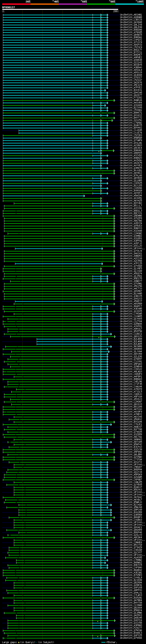This screenshot has height=644, width=146.
Task: Select the UniRef100_Q82M94 label
Action: tap(131, 583)
